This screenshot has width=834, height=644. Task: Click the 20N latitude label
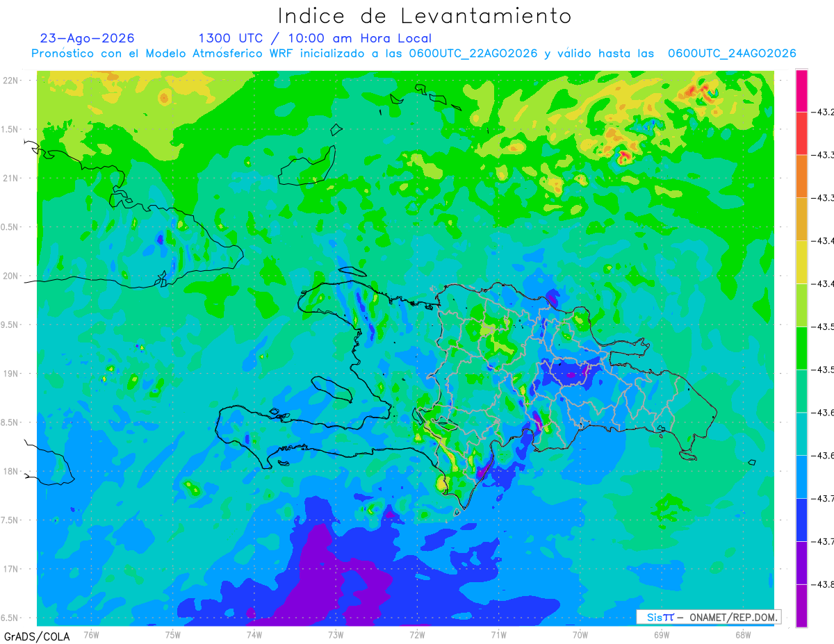(12, 276)
